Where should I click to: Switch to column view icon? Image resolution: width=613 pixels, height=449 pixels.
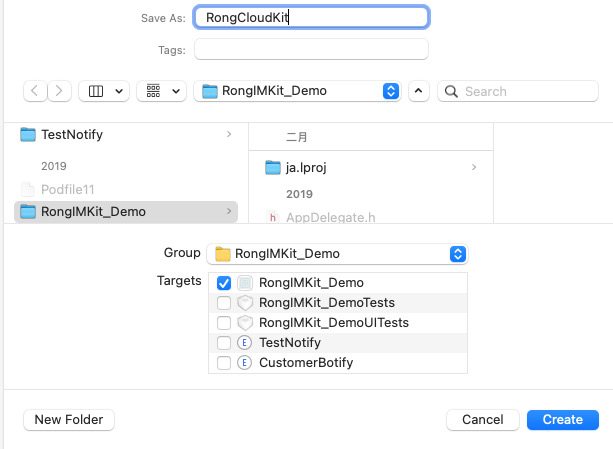(97, 91)
